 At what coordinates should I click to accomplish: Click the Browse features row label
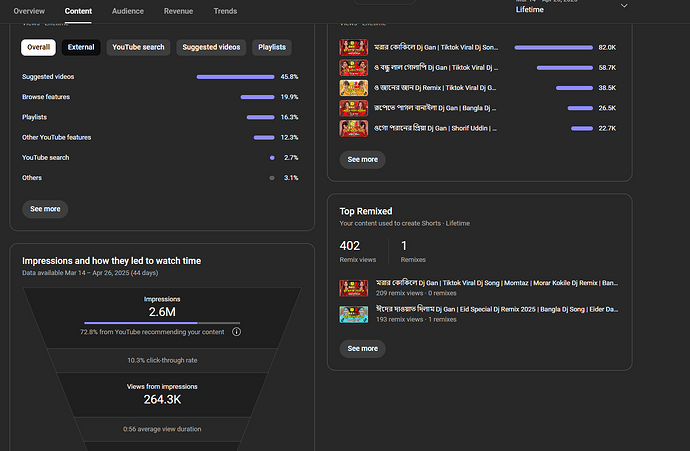[x=46, y=97]
